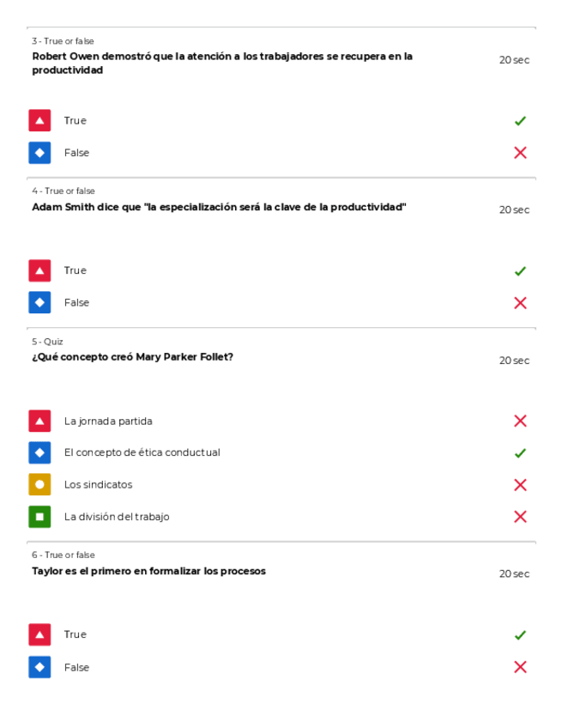The width and height of the screenshot is (562, 728).
Task: Click blue diamond icon beside ética conductual answer
Action: [39, 452]
